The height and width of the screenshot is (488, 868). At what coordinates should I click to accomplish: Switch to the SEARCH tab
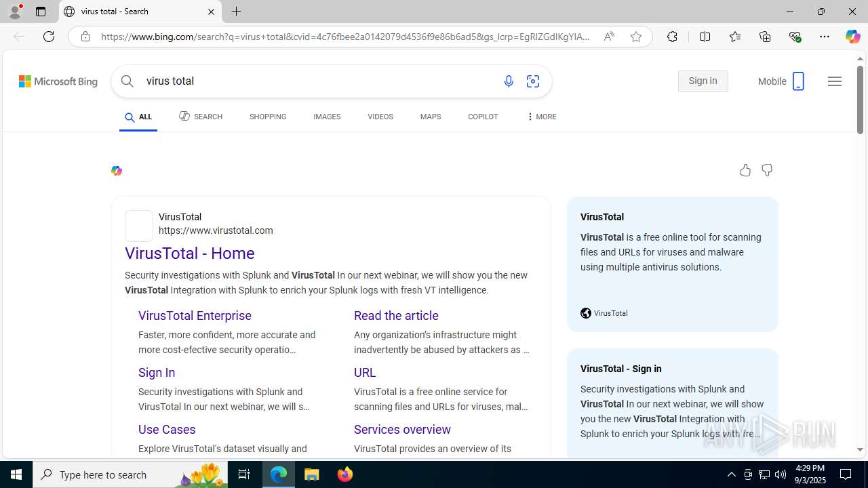[201, 117]
